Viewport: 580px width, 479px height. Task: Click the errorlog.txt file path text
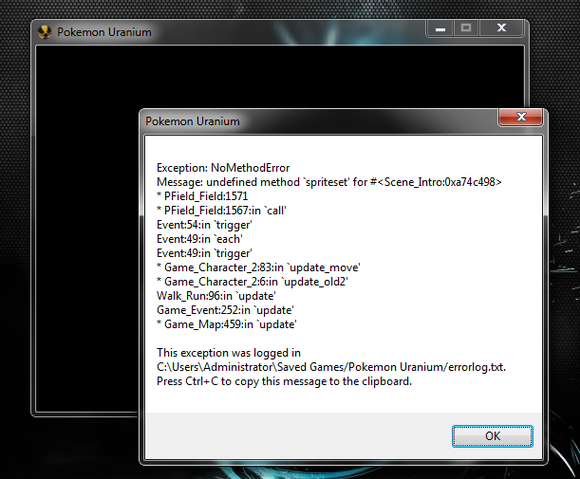tap(331, 367)
